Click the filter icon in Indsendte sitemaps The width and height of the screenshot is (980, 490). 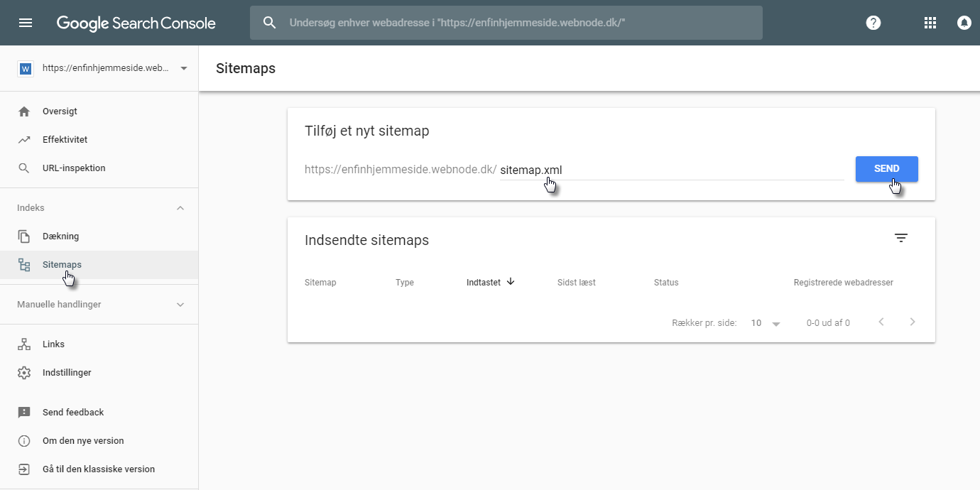901,239
